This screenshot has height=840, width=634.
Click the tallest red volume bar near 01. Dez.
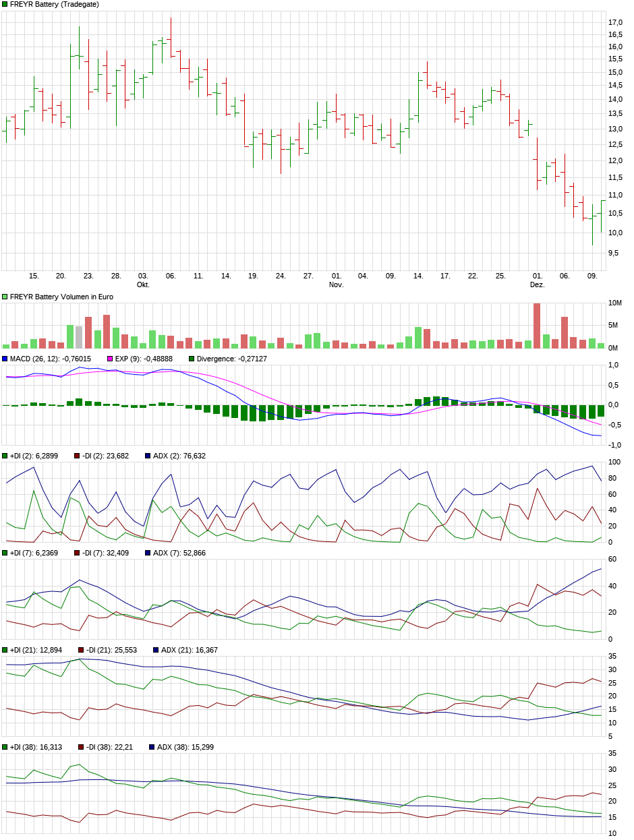point(537,326)
